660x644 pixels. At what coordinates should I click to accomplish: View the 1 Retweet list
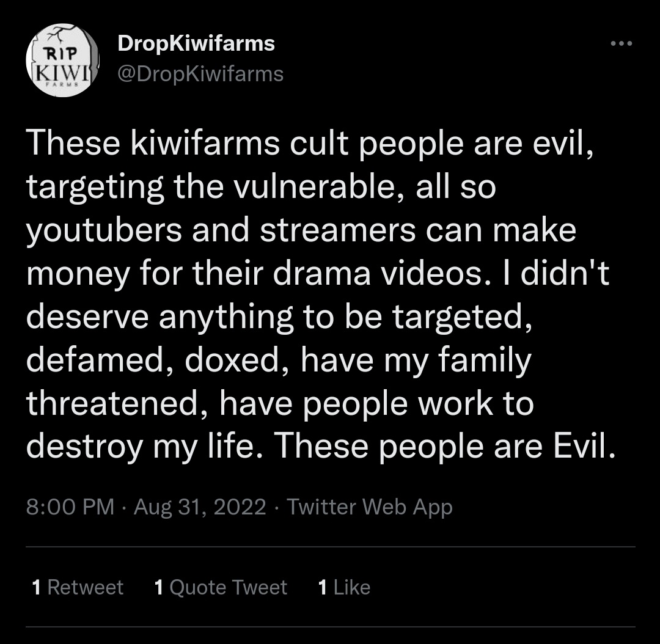(78, 587)
